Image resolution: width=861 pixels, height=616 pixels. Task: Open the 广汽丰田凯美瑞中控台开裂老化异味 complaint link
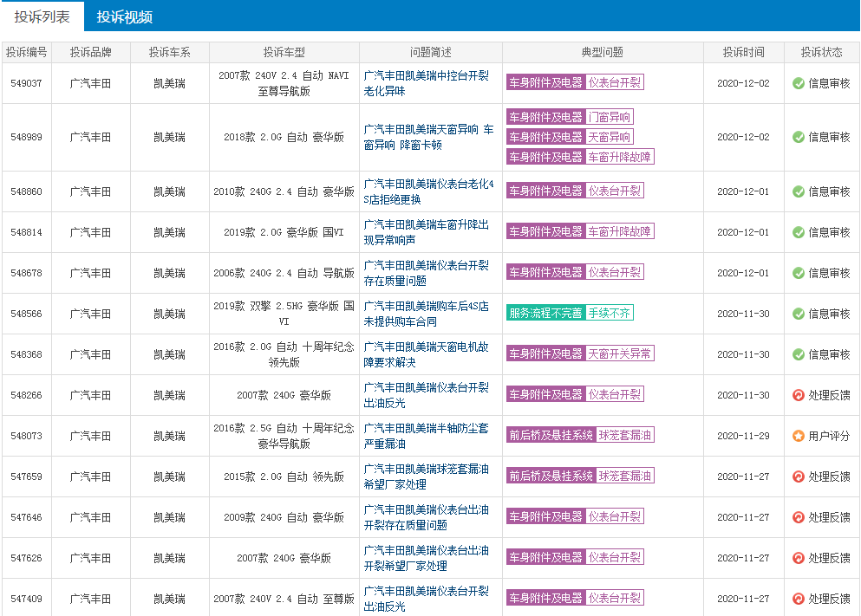pos(426,83)
